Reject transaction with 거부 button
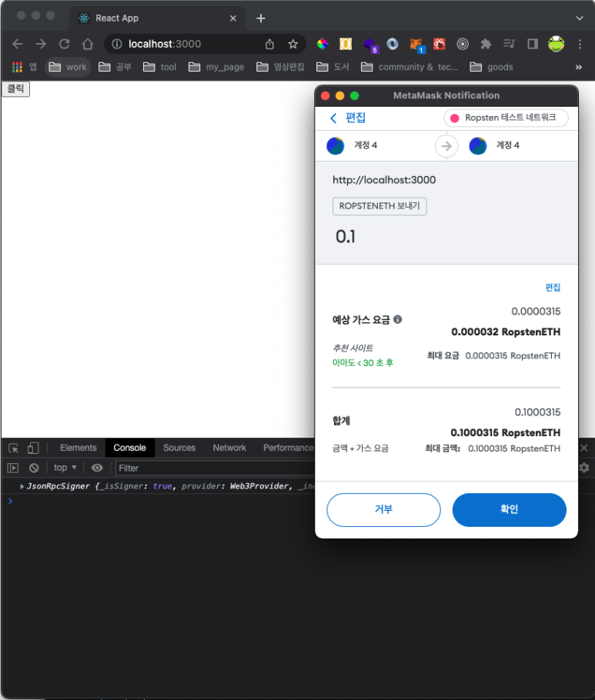The image size is (595, 700). [383, 509]
